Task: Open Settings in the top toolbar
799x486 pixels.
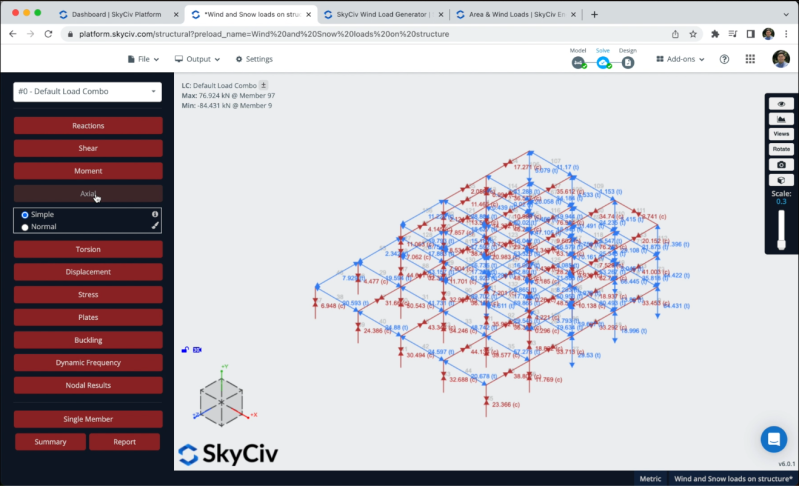Action: 254,59
